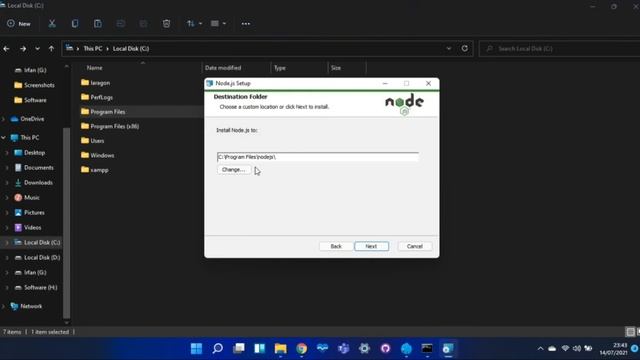Open Software (H:) drive in navigation pane
The image size is (640, 360).
(x=36, y=287)
